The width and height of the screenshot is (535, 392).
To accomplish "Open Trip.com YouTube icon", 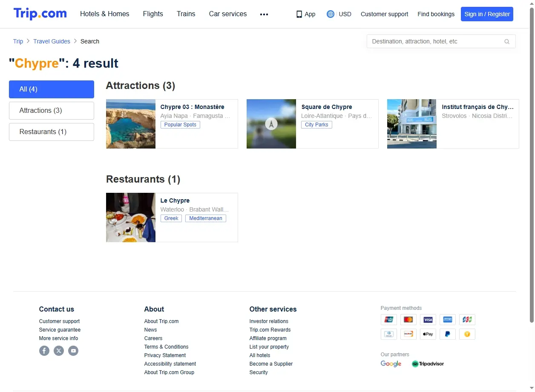I will tap(73, 351).
